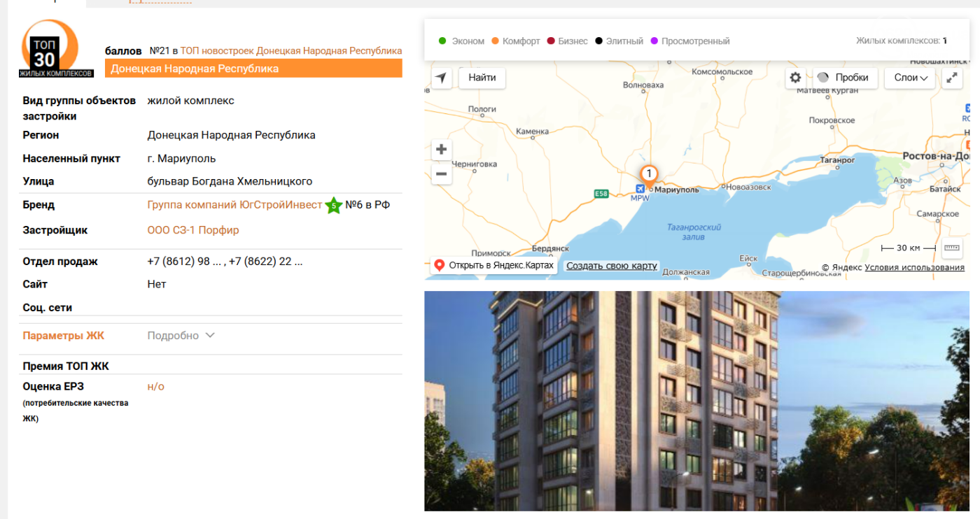Open the residential building photo
980x519 pixels.
(696, 401)
